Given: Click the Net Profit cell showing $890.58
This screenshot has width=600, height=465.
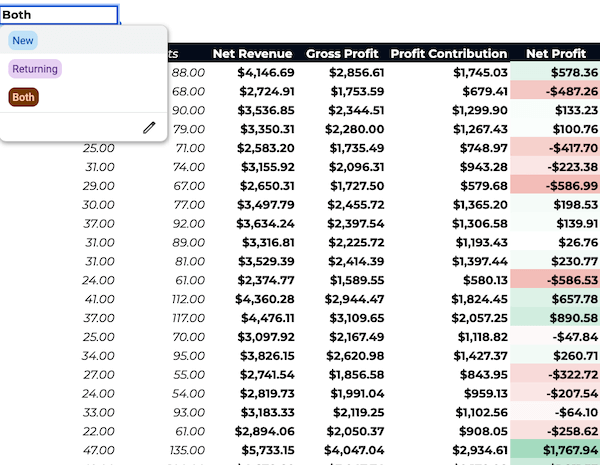Looking at the screenshot, I should coord(557,319).
